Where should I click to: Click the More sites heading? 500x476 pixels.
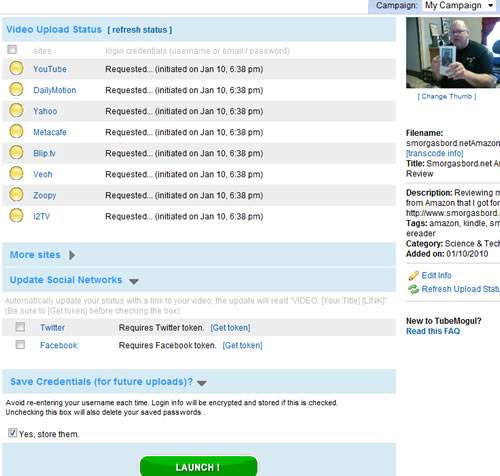click(x=35, y=255)
